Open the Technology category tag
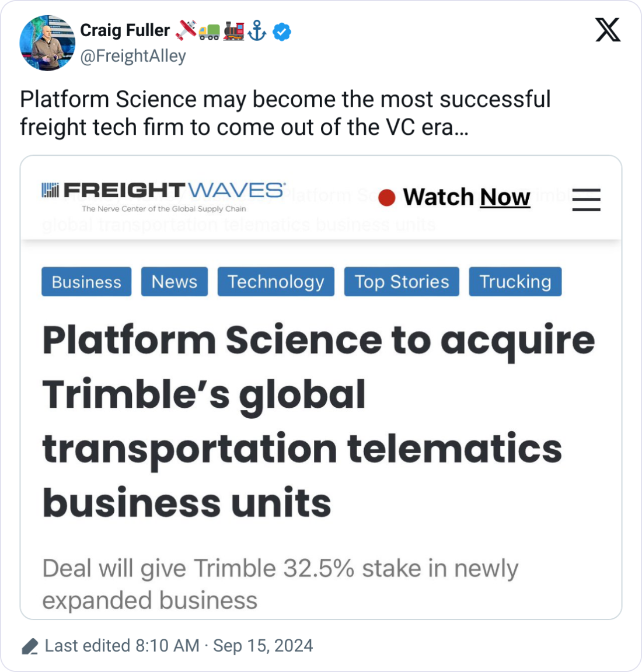Image resolution: width=642 pixels, height=672 pixels. tap(275, 282)
